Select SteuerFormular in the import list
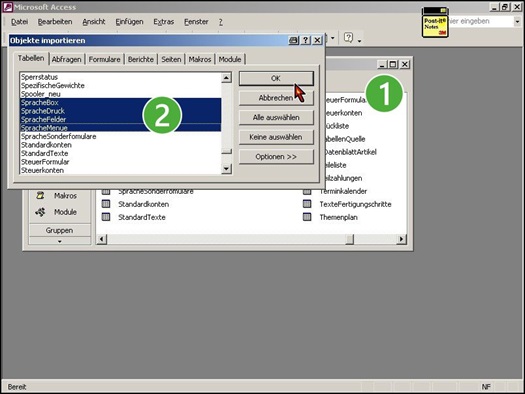 pyautogui.click(x=121, y=162)
